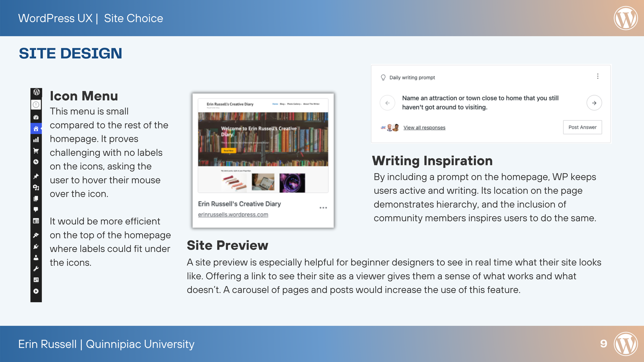Click the WordPress logo atop the icon menu

pyautogui.click(x=36, y=92)
